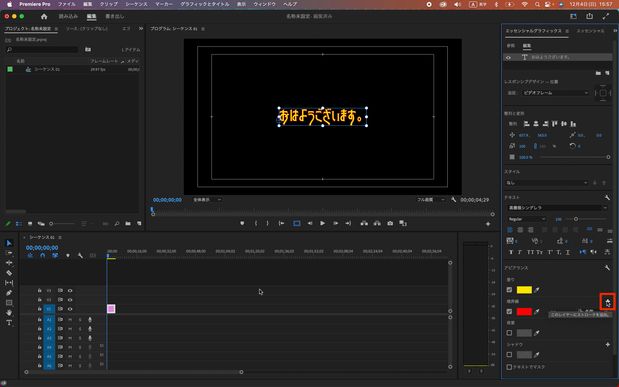Screen dimensions: 619x387
Task: Add marker using Program Monitor marker button
Action: 242,223
